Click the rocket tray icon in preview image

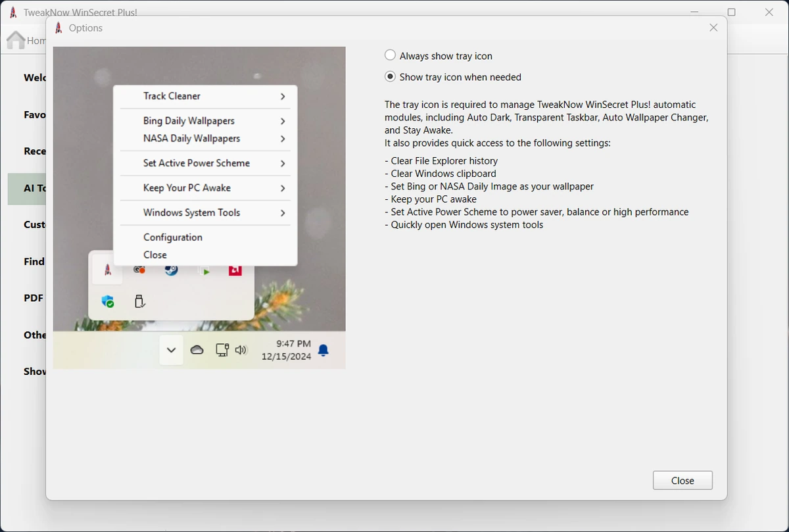(108, 270)
